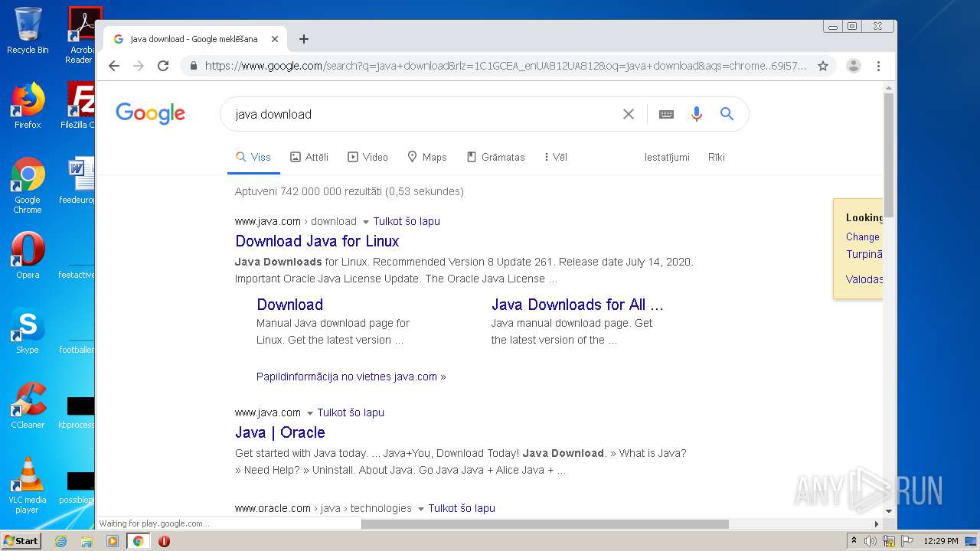The image size is (980, 551).
Task: Expand dropdown arrow beside www.oracle.com › java › technologies
Action: pyautogui.click(x=420, y=509)
